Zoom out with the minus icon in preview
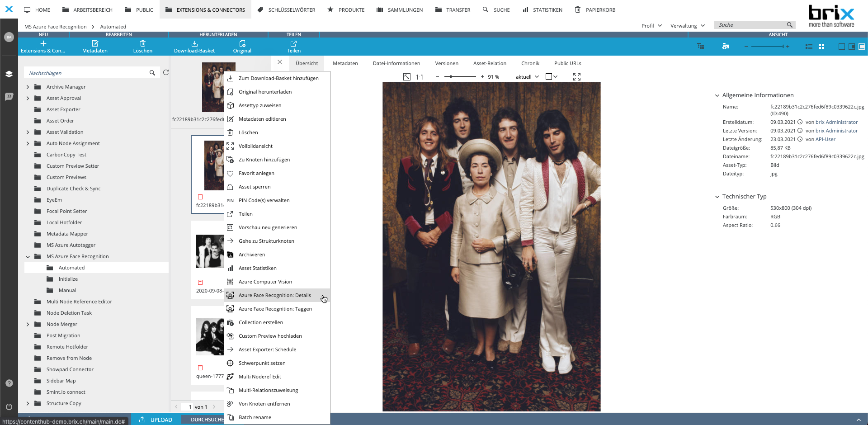This screenshot has height=425, width=868. 437,77
